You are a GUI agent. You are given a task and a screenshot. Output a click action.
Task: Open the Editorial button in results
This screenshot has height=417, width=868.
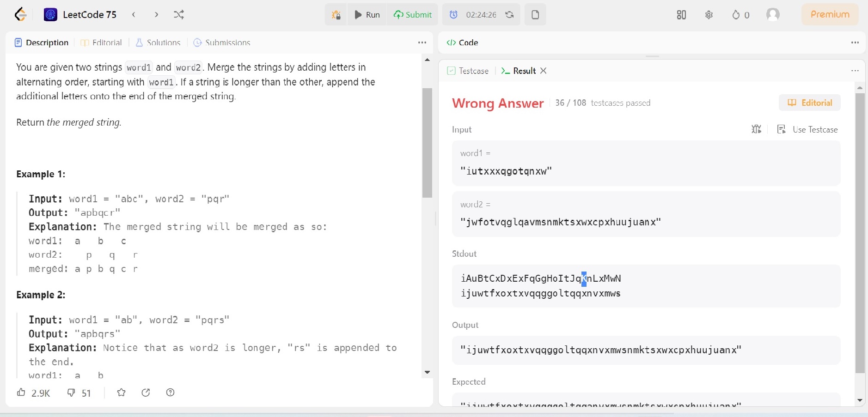(810, 103)
